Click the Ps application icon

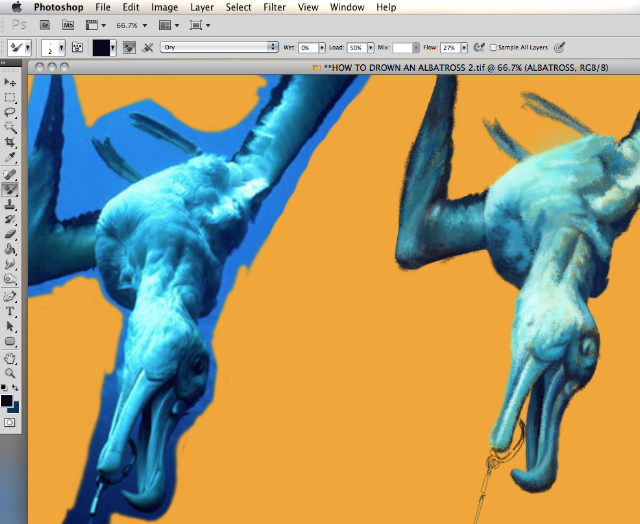[x=19, y=25]
